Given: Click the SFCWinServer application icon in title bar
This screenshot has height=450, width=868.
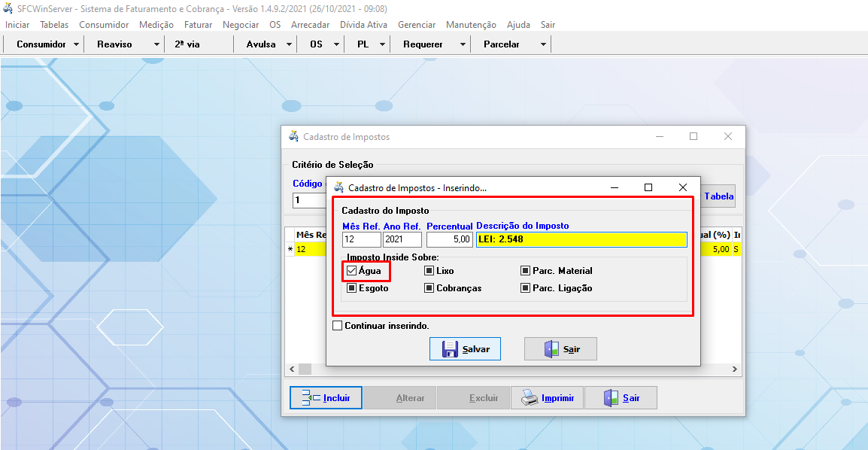Looking at the screenshot, I should (8, 9).
